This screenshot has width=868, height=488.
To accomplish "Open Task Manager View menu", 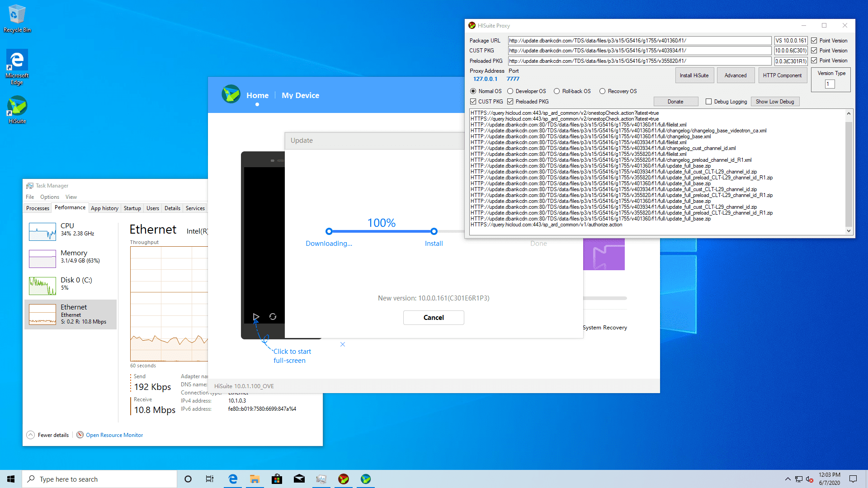I will coord(71,197).
